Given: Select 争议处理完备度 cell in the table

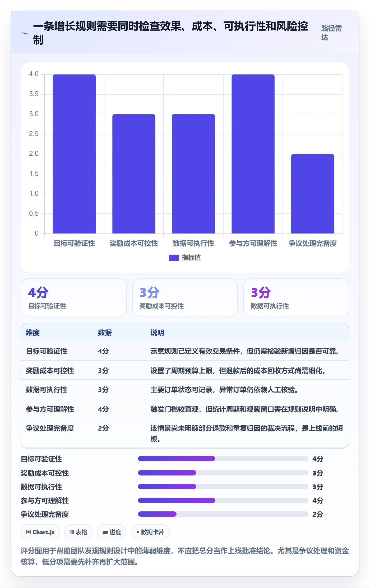Looking at the screenshot, I should pos(50,428).
